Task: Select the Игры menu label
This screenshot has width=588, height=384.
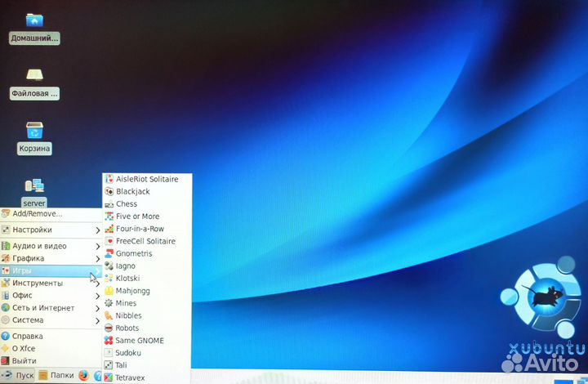Action: [x=22, y=270]
